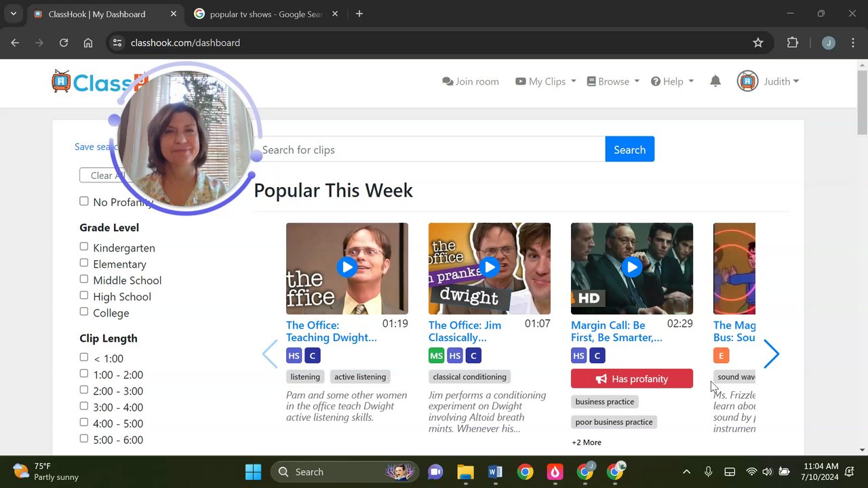
Task: Show hidden system tray icons
Action: coord(686,472)
